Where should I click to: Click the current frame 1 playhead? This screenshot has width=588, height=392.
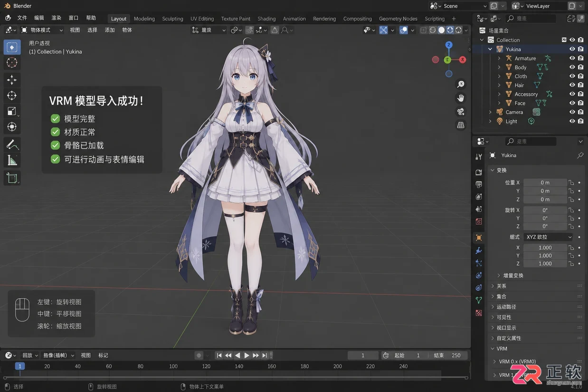click(x=19, y=366)
